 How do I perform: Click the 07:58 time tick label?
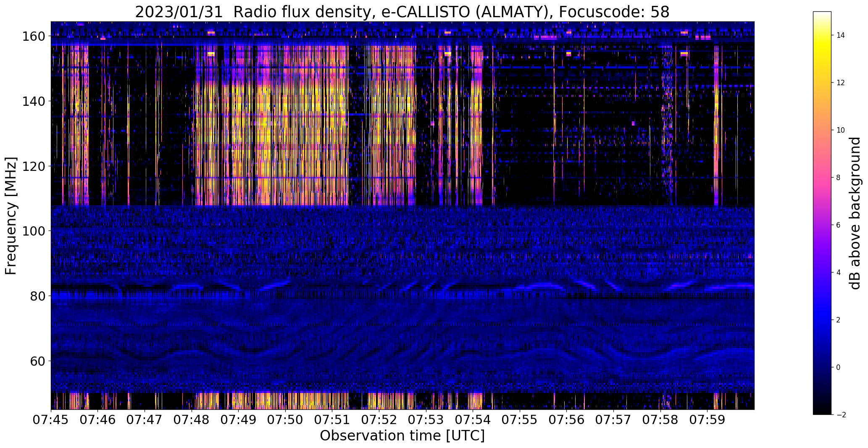660,420
